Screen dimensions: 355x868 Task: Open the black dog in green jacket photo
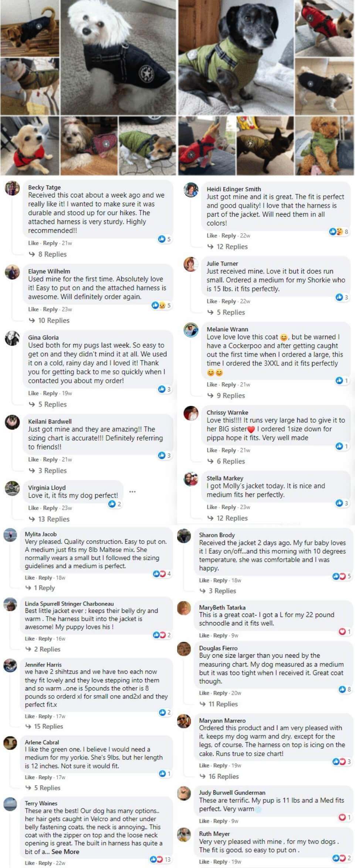(x=236, y=57)
